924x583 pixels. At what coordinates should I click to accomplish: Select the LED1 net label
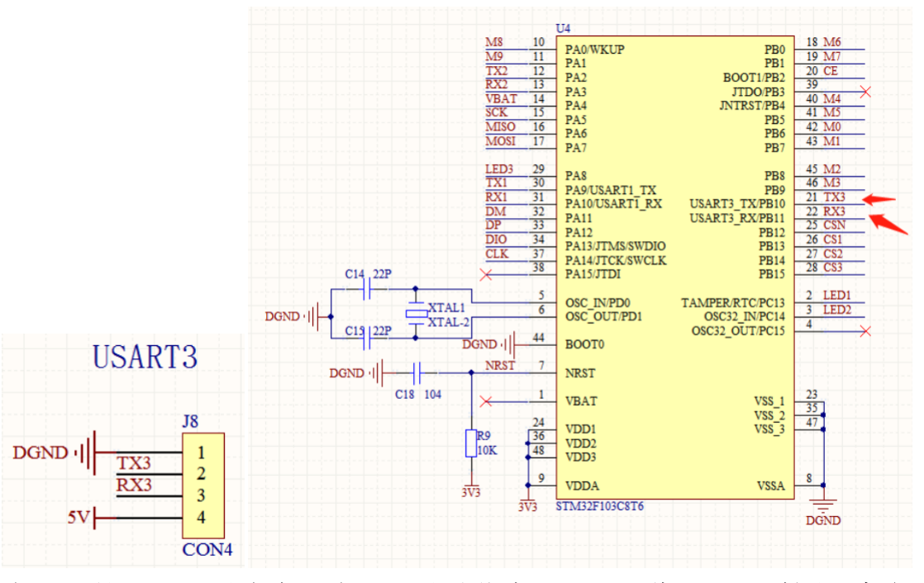pos(836,296)
